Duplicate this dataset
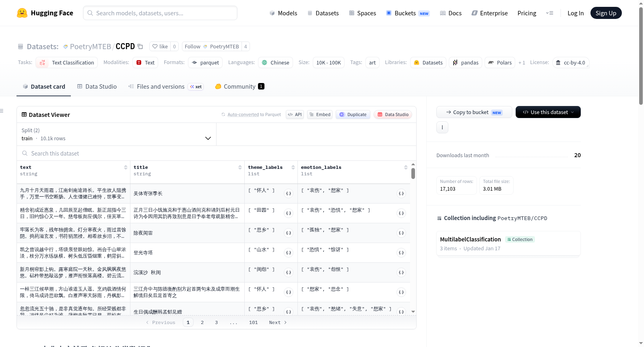644x347 pixels. click(x=353, y=114)
